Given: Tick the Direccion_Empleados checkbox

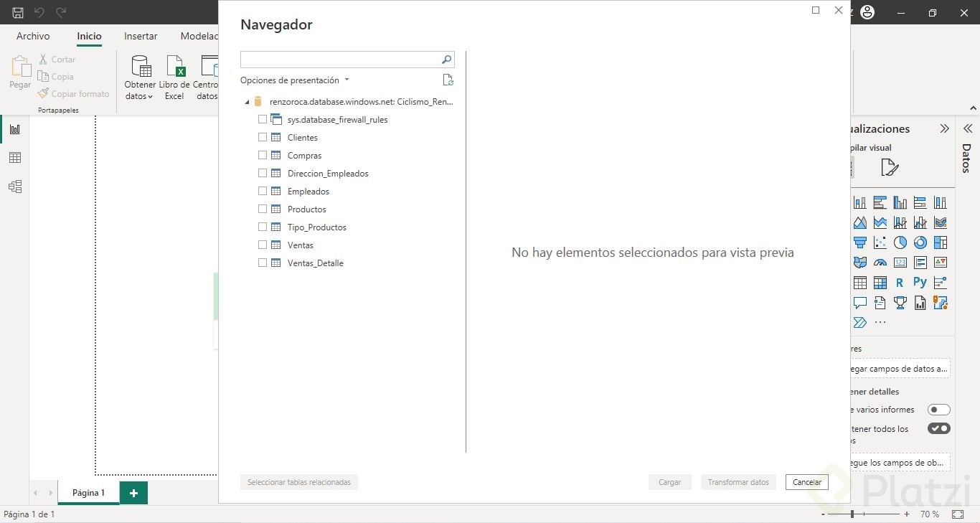Looking at the screenshot, I should click(263, 173).
